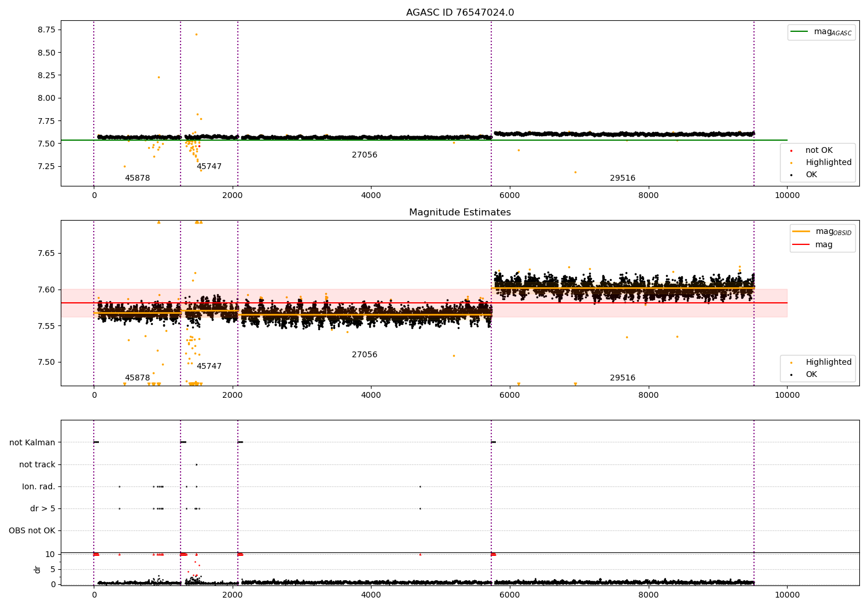868x608 pixels.
Task: Click the "Ion. rad." row label
Action: pyautogui.click(x=39, y=487)
